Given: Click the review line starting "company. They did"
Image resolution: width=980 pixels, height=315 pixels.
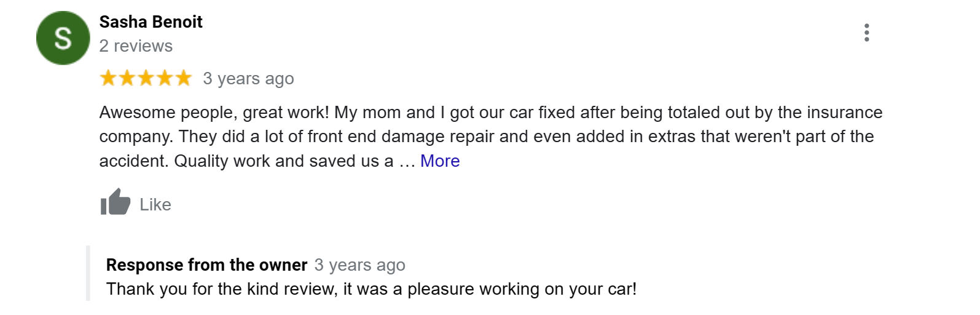Looking at the screenshot, I should (x=486, y=137).
